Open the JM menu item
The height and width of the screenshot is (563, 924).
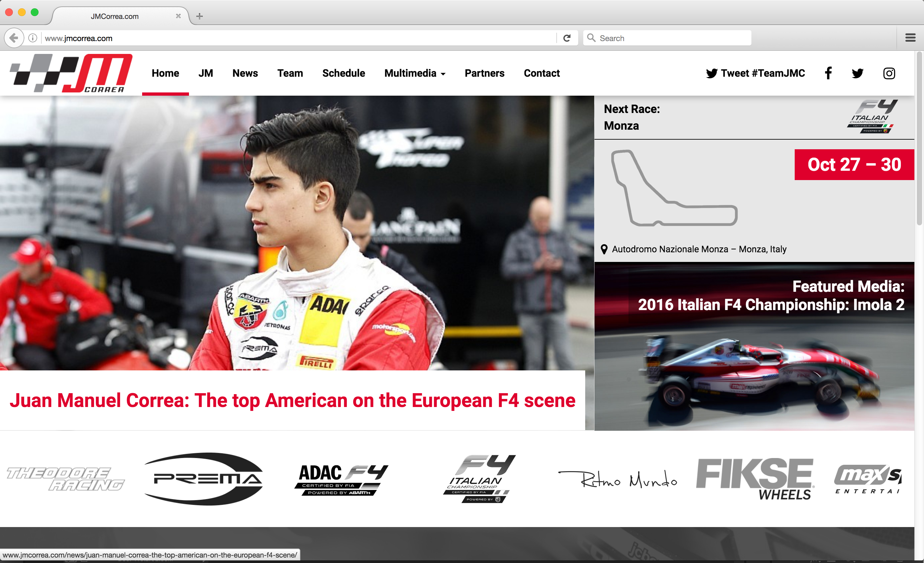click(x=206, y=73)
